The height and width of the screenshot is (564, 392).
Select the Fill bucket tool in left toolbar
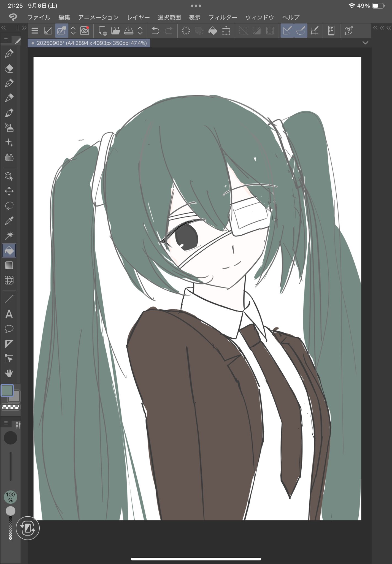click(x=9, y=251)
